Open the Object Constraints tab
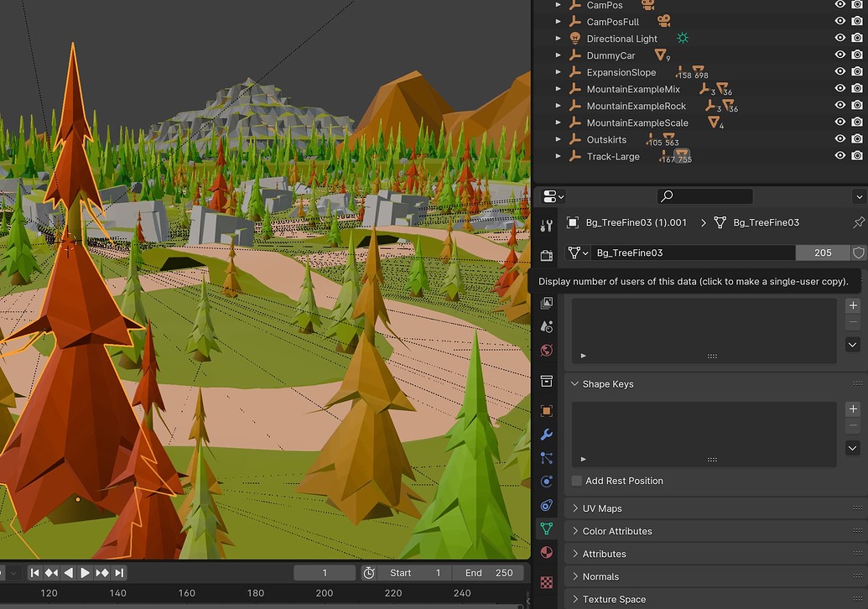 point(546,505)
